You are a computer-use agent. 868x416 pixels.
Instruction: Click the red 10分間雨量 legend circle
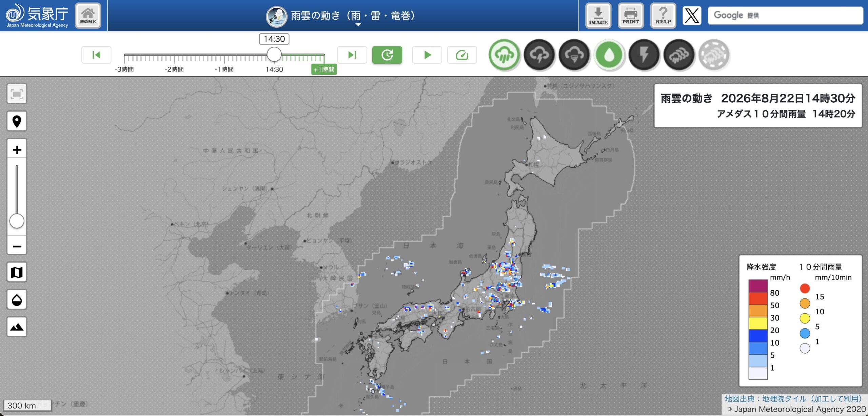805,288
